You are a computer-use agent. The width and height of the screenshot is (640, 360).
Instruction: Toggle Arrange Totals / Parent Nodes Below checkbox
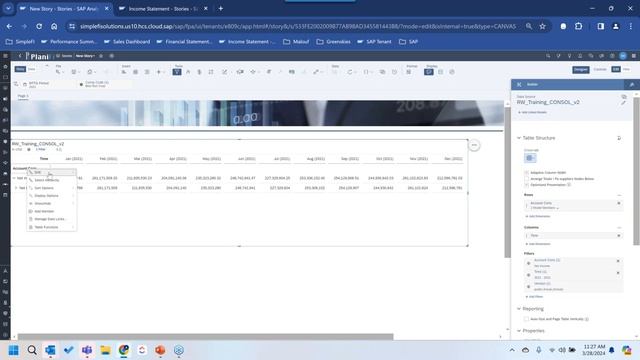tap(526, 179)
